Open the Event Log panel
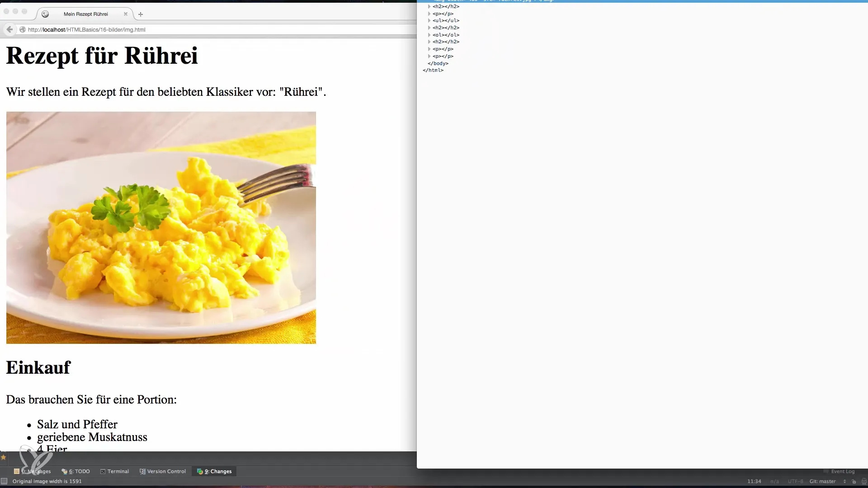This screenshot has height=488, width=868. pyautogui.click(x=839, y=471)
